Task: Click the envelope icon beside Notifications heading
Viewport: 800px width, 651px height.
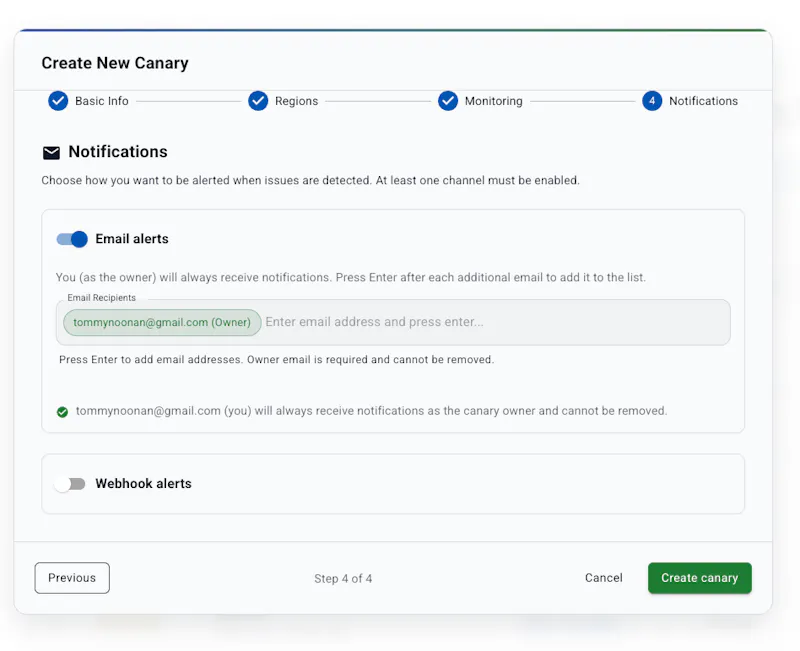Action: click(x=51, y=153)
